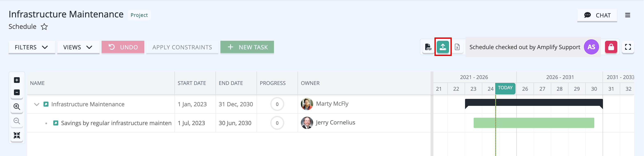This screenshot has width=644, height=156.
Task: Click the fit-to-screen compress arrows icon
Action: coord(17,135)
